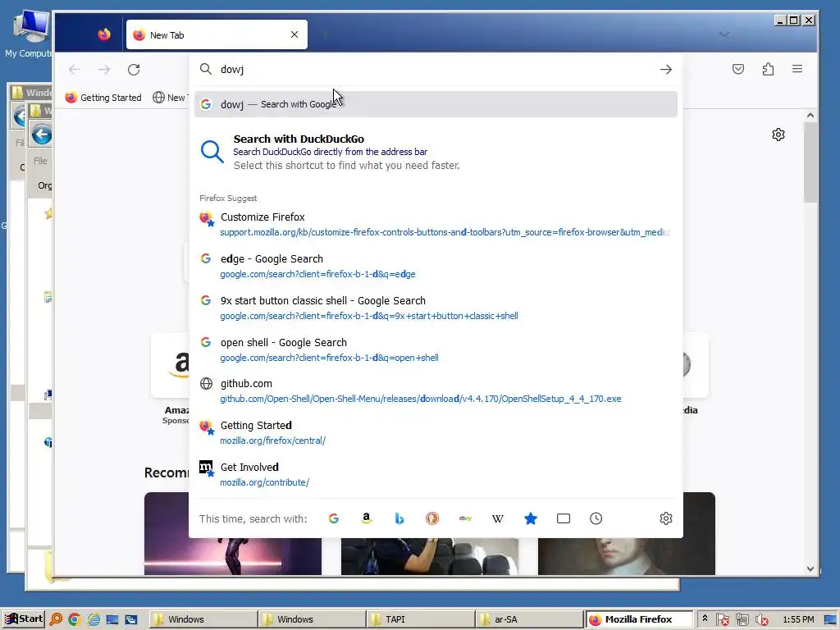Click Show Desktop quick launch icon

112,620
